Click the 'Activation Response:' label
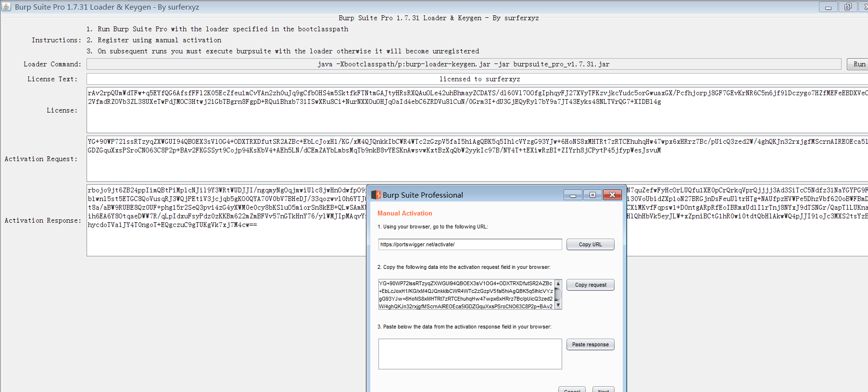868x392 pixels. (x=43, y=220)
